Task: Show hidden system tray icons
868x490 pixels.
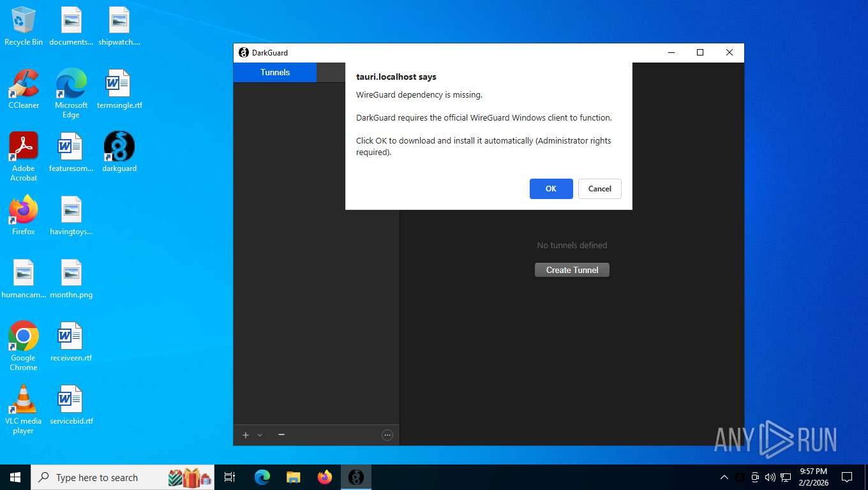Action: pyautogui.click(x=724, y=477)
